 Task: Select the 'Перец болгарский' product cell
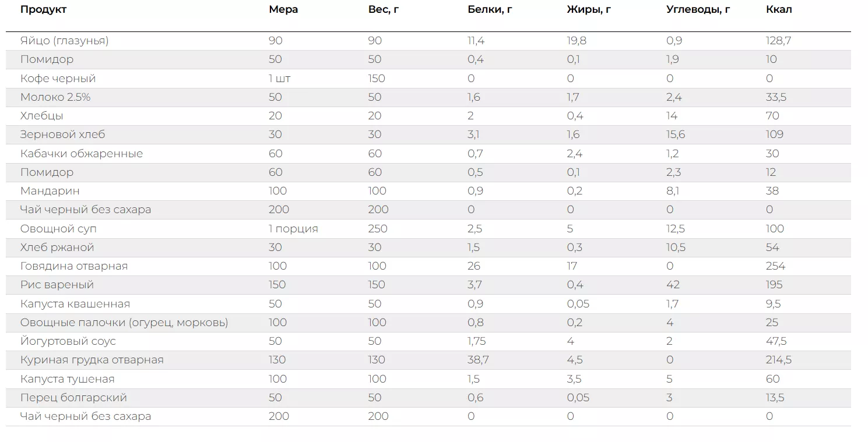pos(73,398)
